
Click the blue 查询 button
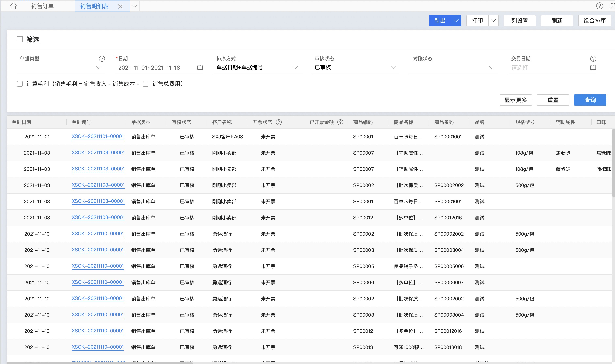point(590,100)
